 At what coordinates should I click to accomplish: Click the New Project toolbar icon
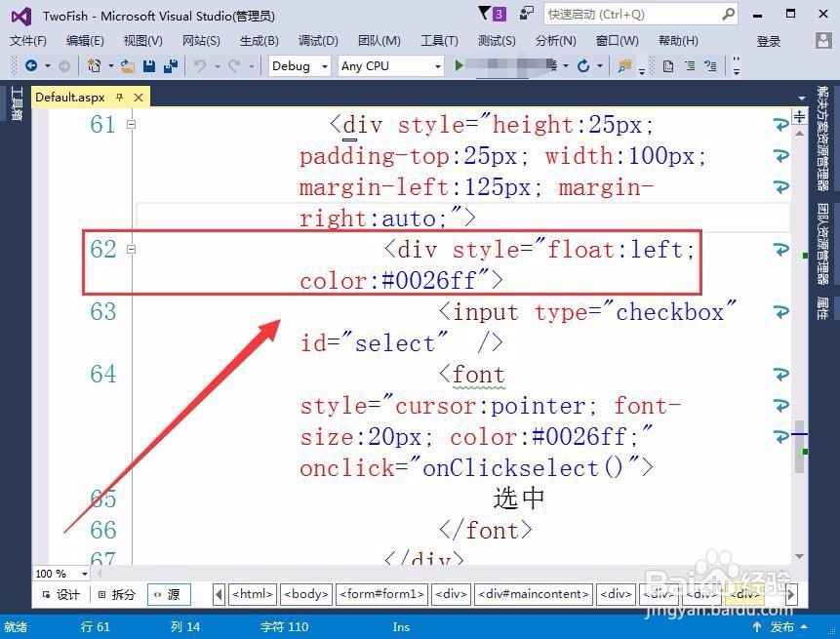(x=95, y=66)
